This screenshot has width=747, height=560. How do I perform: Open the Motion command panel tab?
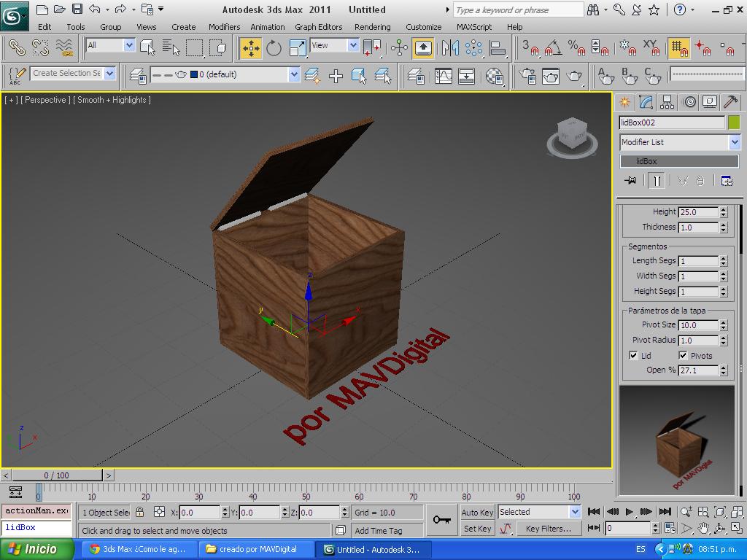coord(689,102)
